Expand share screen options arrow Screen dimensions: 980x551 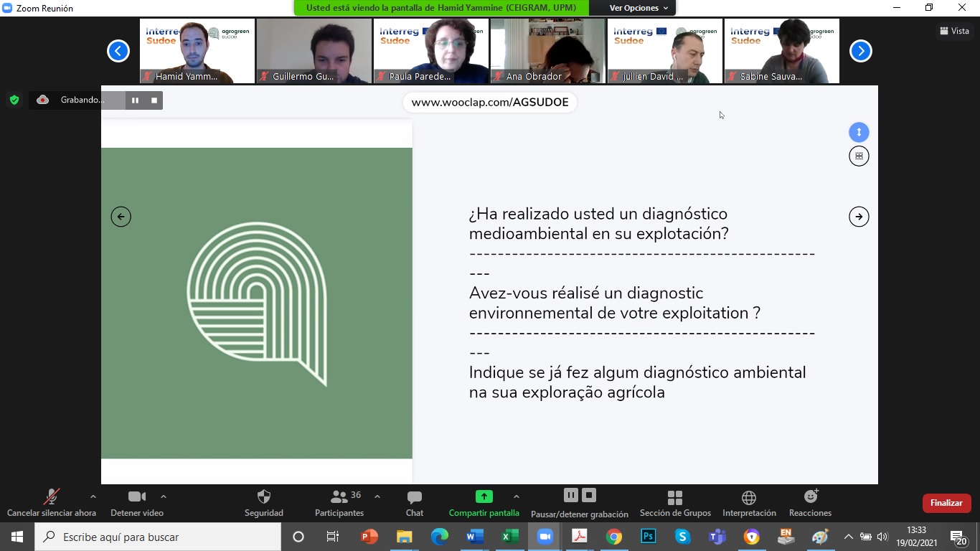(516, 496)
